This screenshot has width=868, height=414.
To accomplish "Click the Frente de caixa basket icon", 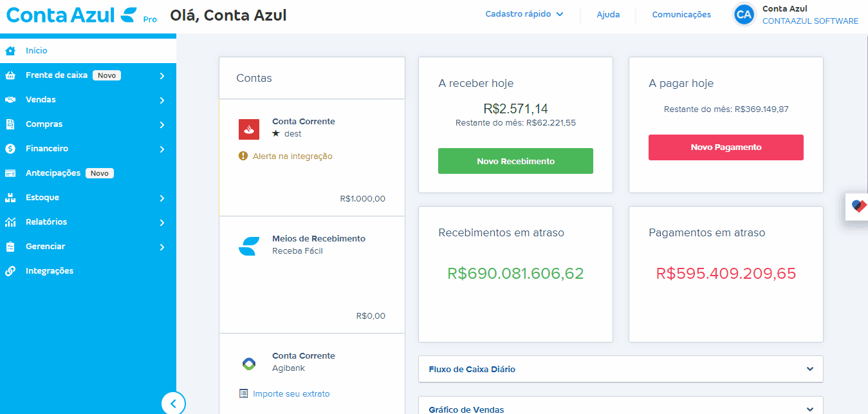I will pos(10,75).
